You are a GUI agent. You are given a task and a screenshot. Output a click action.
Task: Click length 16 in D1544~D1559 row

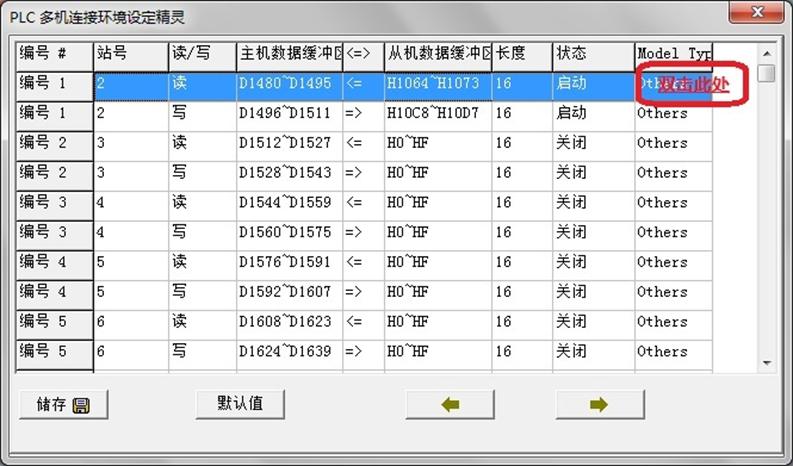pyautogui.click(x=522, y=206)
